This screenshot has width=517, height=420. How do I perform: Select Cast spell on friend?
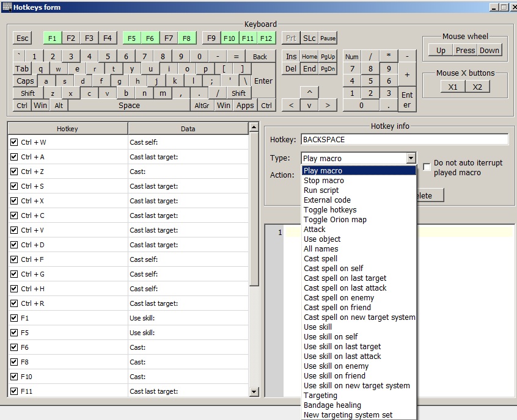coord(359,307)
